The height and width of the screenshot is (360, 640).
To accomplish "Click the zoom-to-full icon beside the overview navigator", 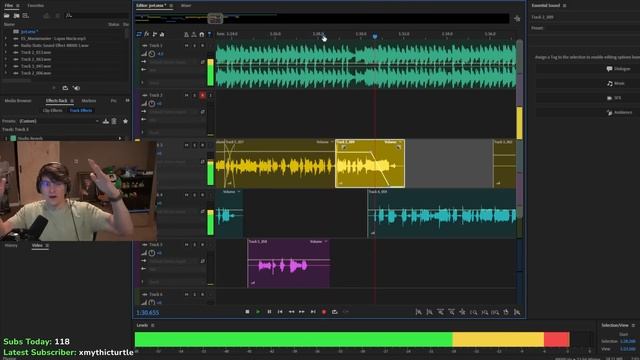I will click(517, 18).
